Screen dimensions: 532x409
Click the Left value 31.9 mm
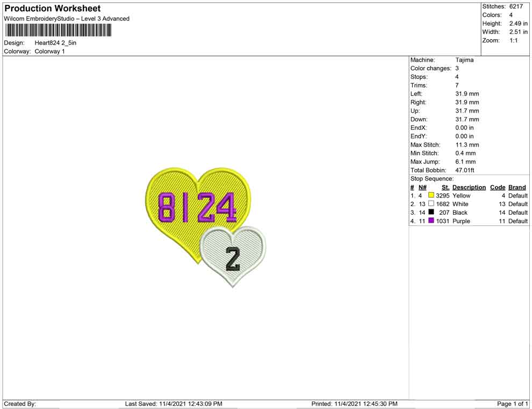coord(467,94)
